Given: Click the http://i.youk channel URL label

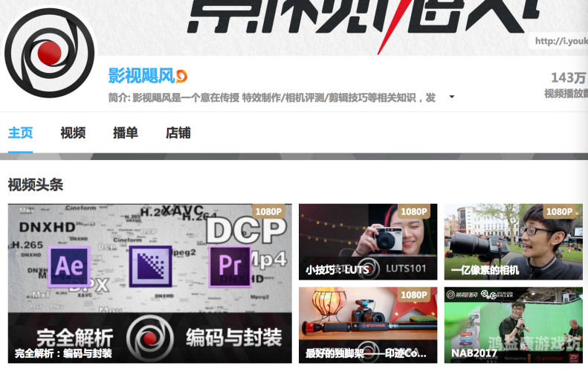Looking at the screenshot, I should click(561, 41).
